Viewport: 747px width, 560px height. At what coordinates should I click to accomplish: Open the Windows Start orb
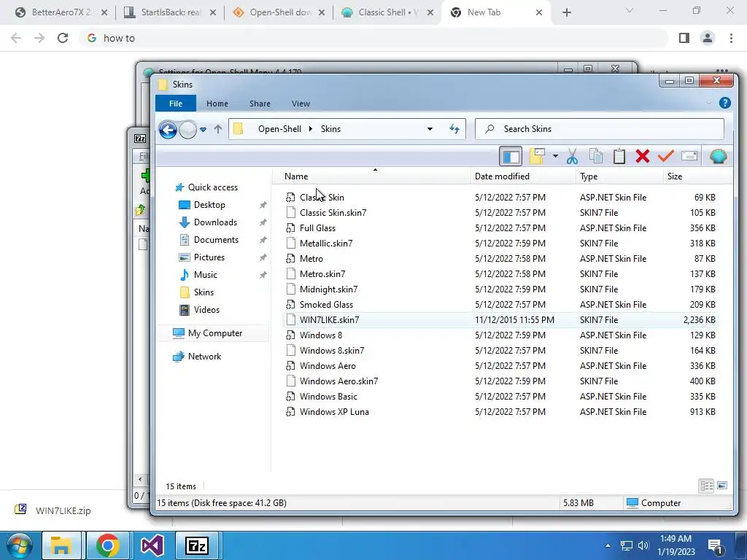coord(19,545)
